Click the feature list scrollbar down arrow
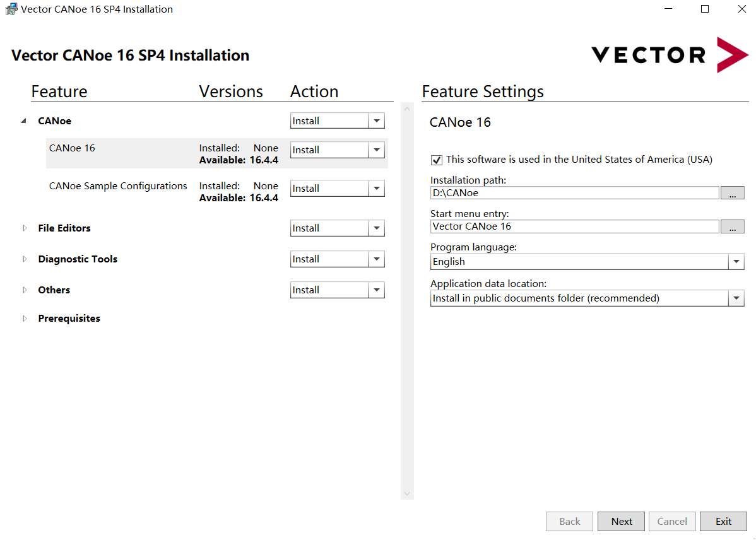The height and width of the screenshot is (540, 756). [407, 494]
